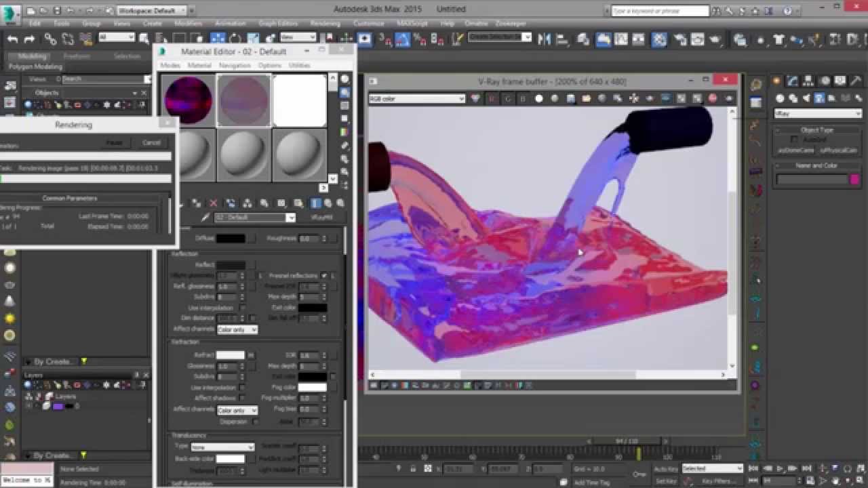
Task: Open the Create Selection Set dropdown
Action: (500, 37)
